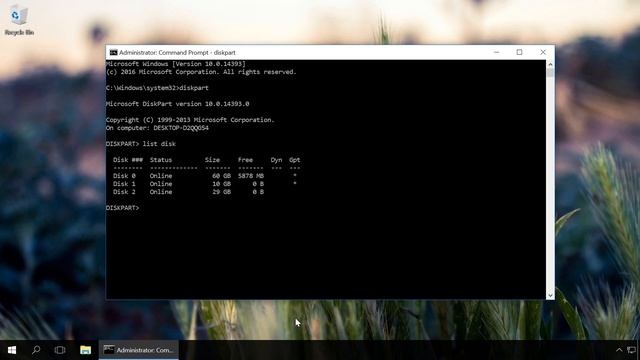Click the 'Status' column header
640x360 pixels.
[x=161, y=160]
